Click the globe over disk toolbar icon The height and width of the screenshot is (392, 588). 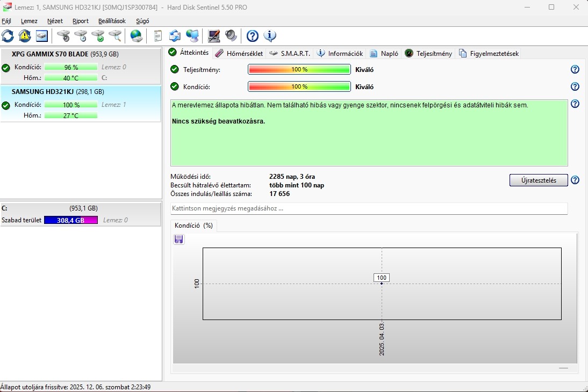(x=137, y=36)
